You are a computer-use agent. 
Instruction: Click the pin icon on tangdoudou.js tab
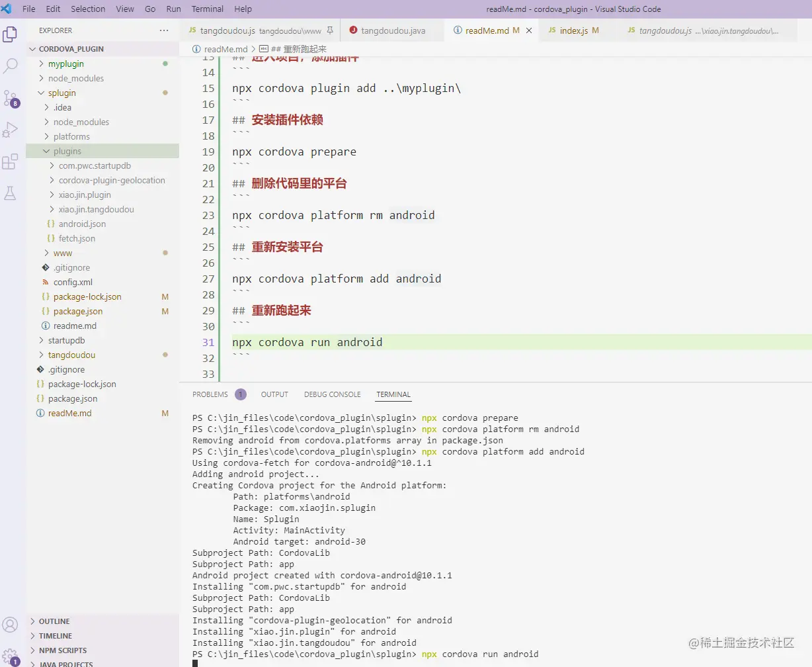click(x=330, y=30)
